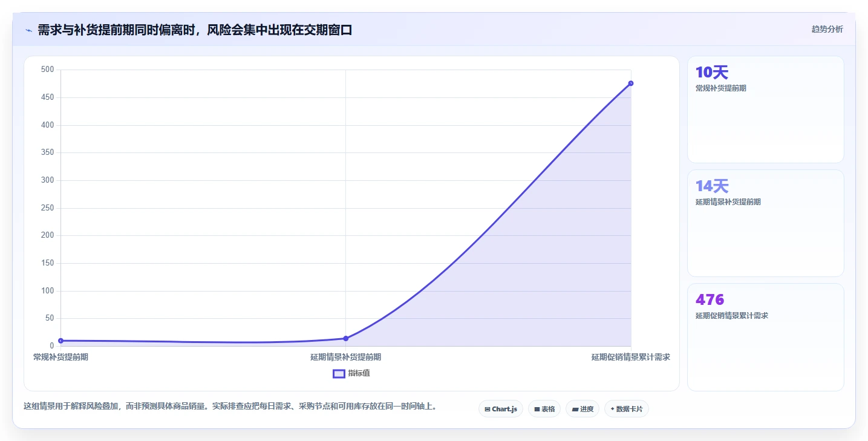The image size is (868, 441).
Task: Click the Chart.js tag chip
Action: coord(500,409)
